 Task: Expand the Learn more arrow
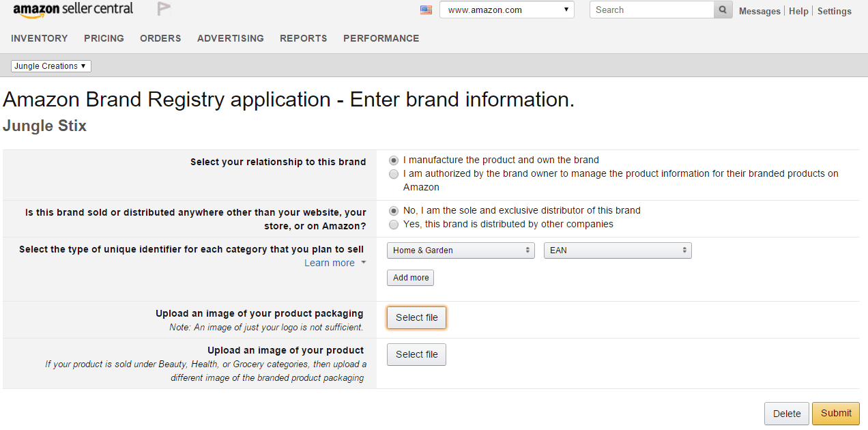(364, 263)
